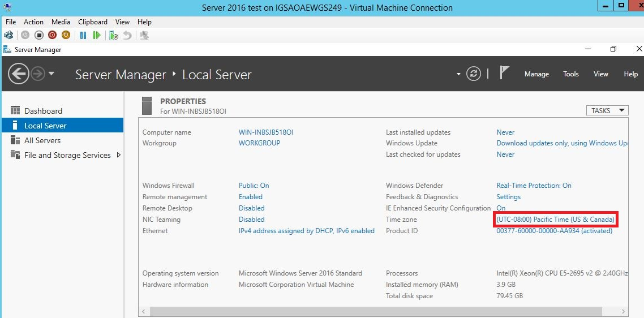
Task: Click the grayed-out Start VM power icon
Action: [25, 35]
